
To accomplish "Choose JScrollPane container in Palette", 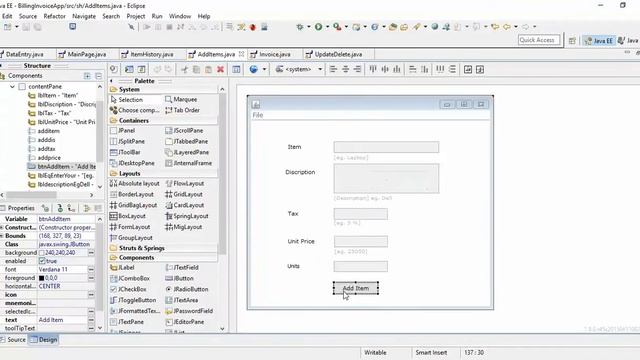I will pos(184,131).
